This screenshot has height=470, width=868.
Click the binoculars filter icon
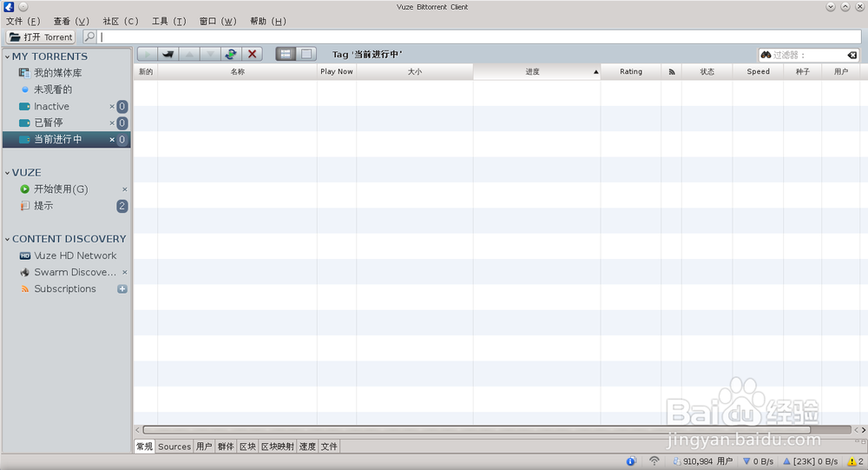(766, 55)
